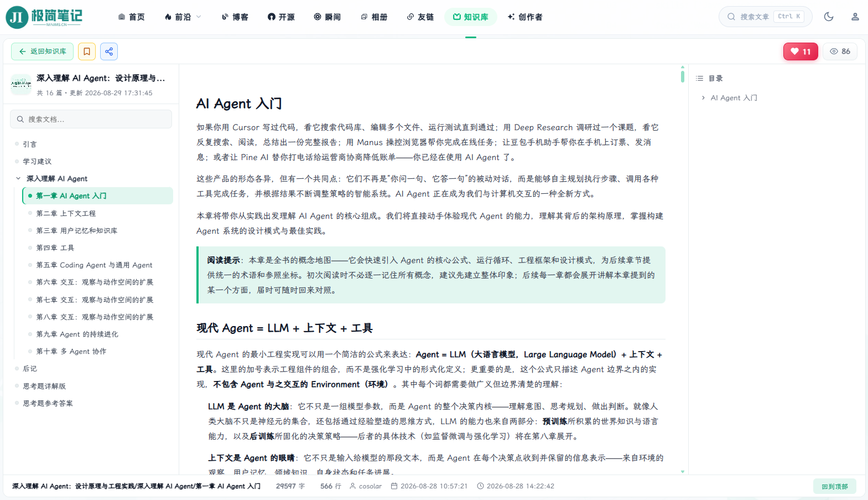The width and height of the screenshot is (868, 500).
Task: Expand AI Agent 入门 in the 目录 outline
Action: pyautogui.click(x=703, y=97)
